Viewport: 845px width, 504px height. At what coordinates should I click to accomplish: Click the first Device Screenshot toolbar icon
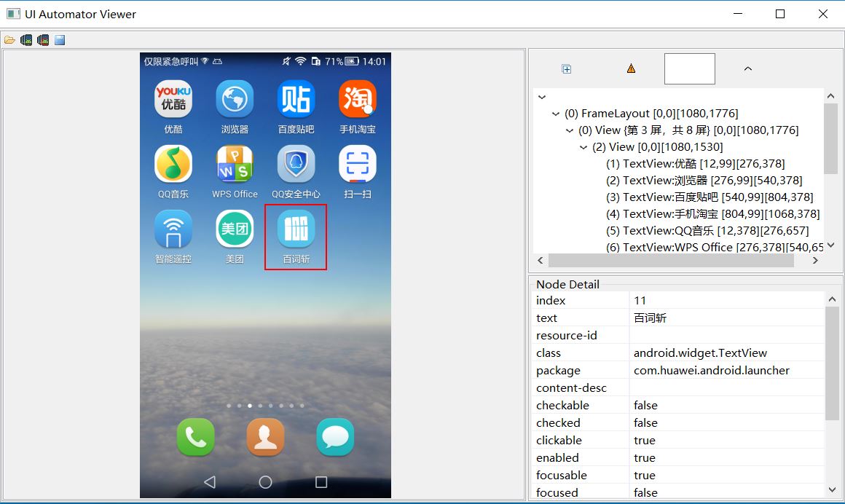coord(26,40)
